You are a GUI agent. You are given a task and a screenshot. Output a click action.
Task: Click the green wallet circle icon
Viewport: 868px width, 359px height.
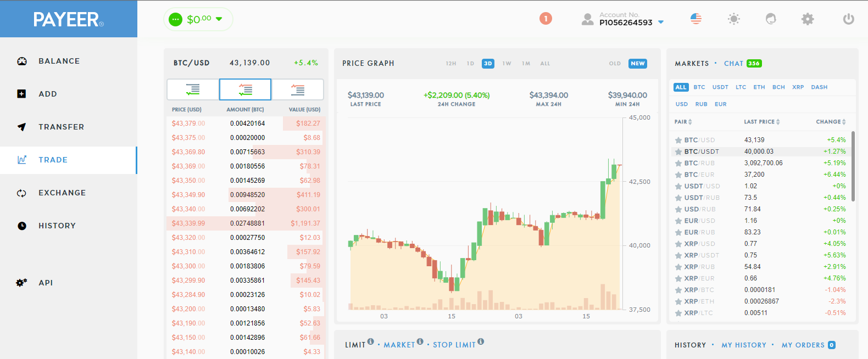(175, 19)
